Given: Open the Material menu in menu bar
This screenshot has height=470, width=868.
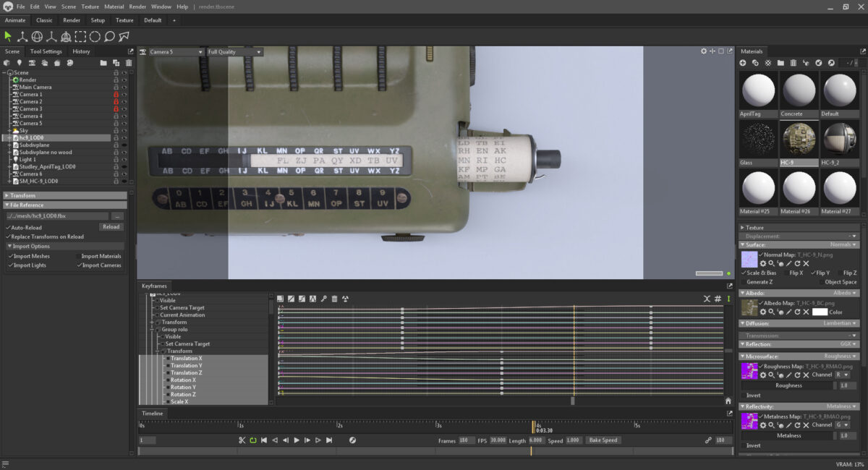Looking at the screenshot, I should click(x=114, y=7).
